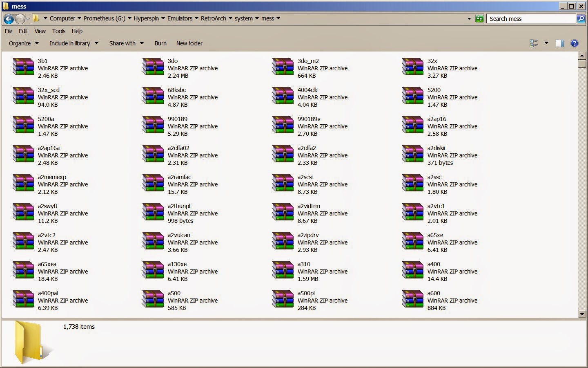588x368 pixels.
Task: Click the scrollbar down arrow
Action: (x=582, y=314)
